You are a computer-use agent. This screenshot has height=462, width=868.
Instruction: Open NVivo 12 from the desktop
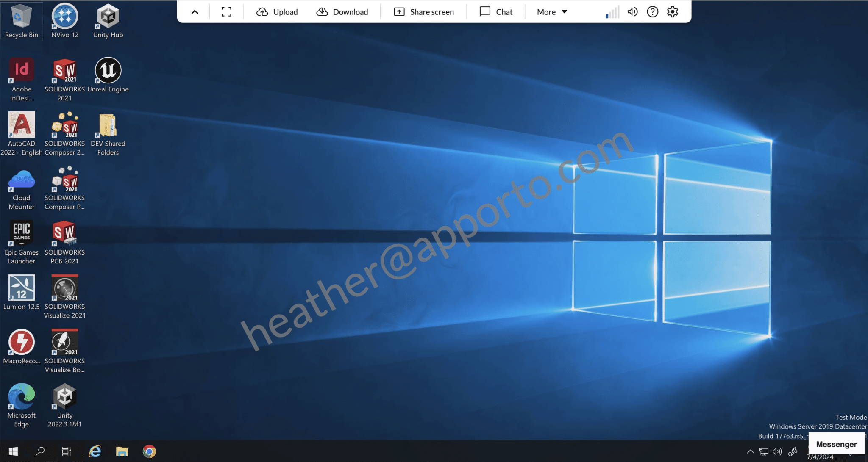[x=64, y=18]
